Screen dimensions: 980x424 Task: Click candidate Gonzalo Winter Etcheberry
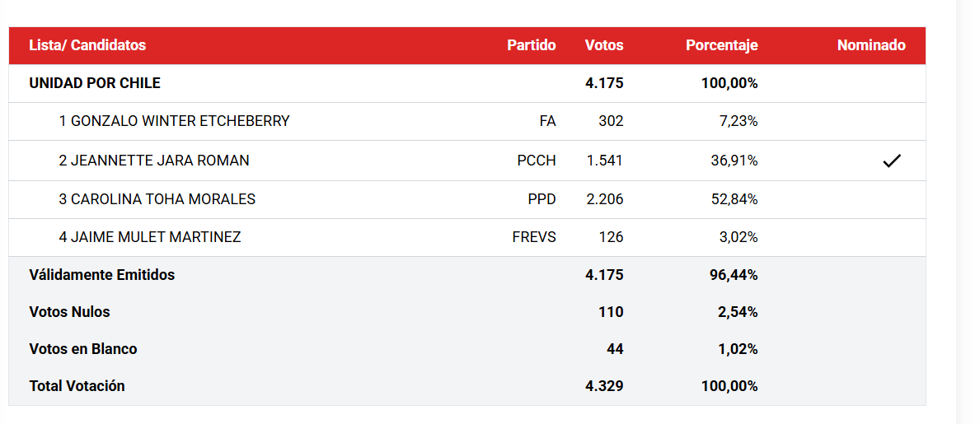[x=175, y=121]
